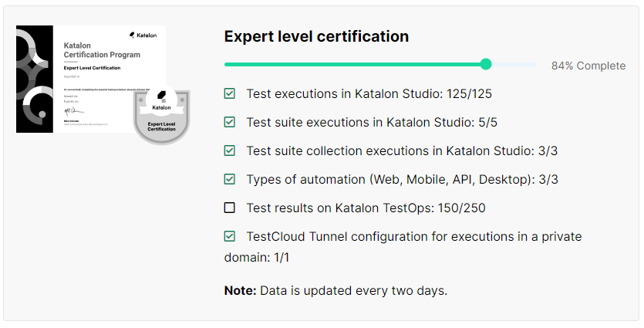The height and width of the screenshot is (328, 644).
Task: Toggle the Test suite collection executions checkbox
Action: click(230, 150)
